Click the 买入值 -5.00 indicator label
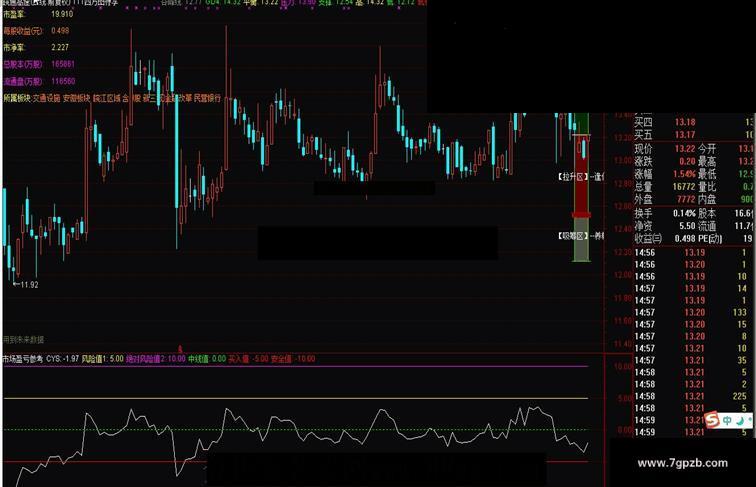Viewport: 756px width, 487px height. tap(248, 359)
